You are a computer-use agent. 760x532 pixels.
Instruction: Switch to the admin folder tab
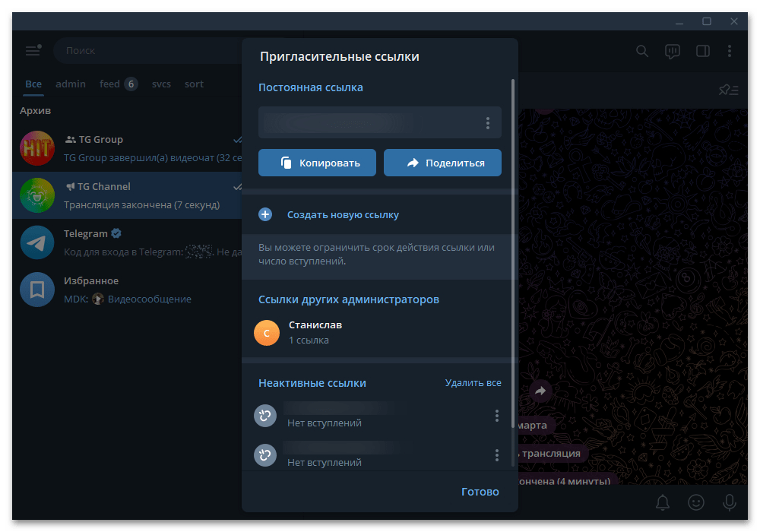pos(71,84)
